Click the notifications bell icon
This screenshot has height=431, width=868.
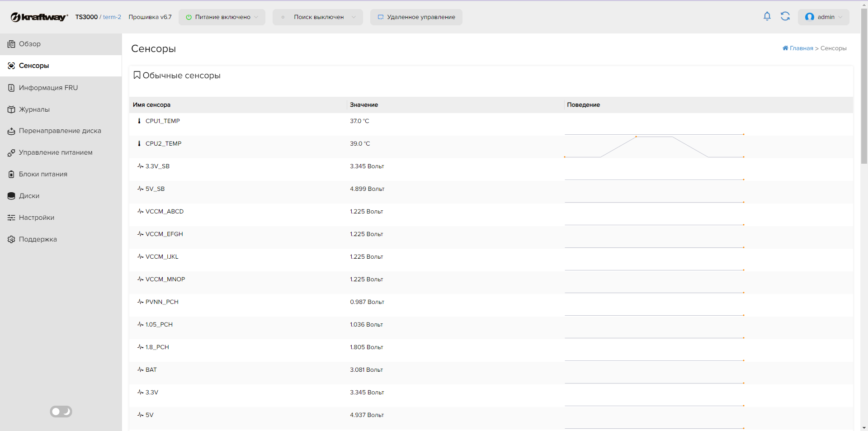[767, 16]
